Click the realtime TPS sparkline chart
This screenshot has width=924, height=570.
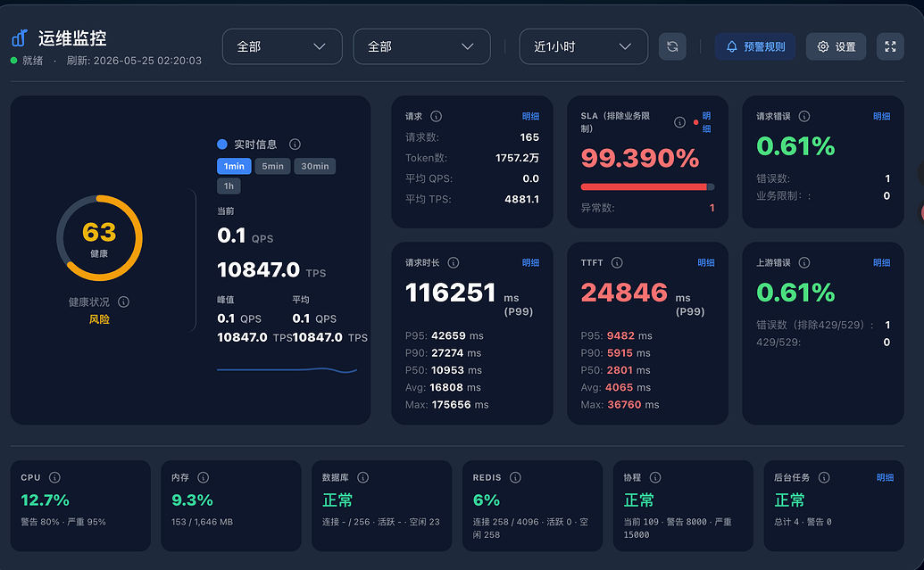(287, 370)
